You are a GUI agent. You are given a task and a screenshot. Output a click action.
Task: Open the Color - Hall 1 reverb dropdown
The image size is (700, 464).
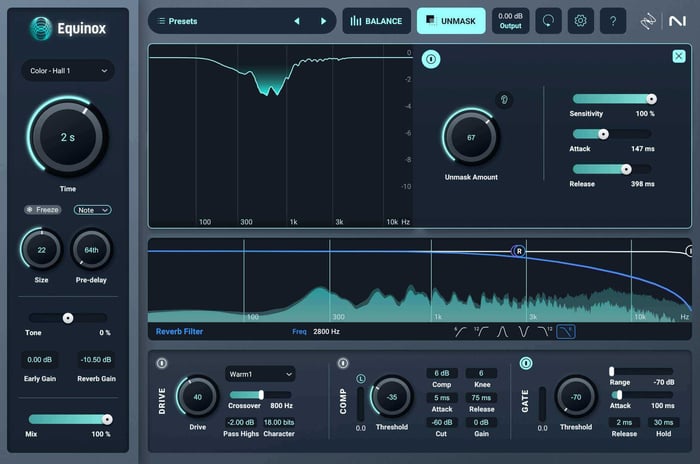(68, 71)
